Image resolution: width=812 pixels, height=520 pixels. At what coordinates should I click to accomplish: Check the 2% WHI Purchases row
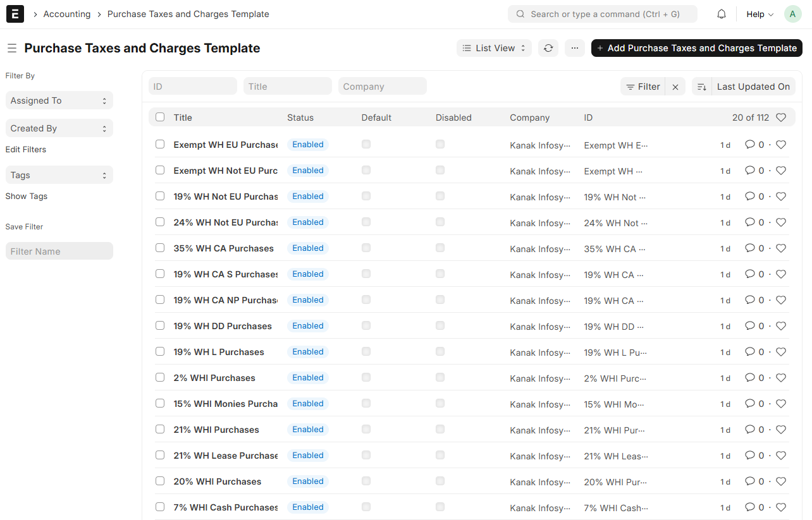tap(160, 377)
